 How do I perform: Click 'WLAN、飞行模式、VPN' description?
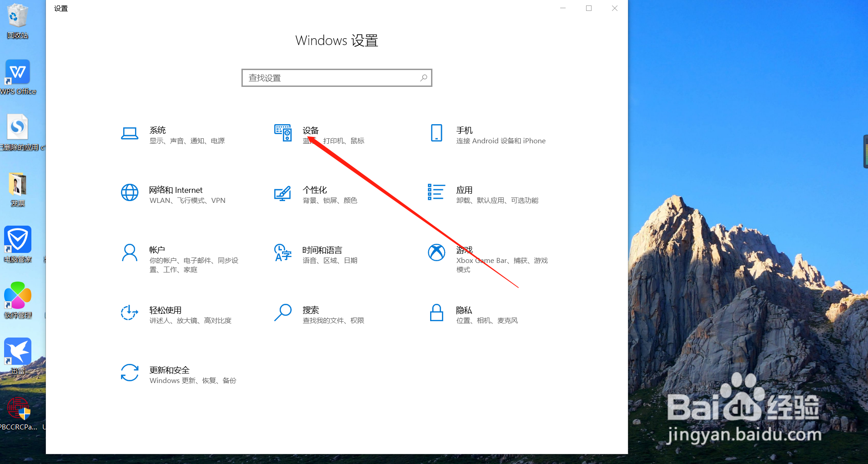[x=187, y=201]
